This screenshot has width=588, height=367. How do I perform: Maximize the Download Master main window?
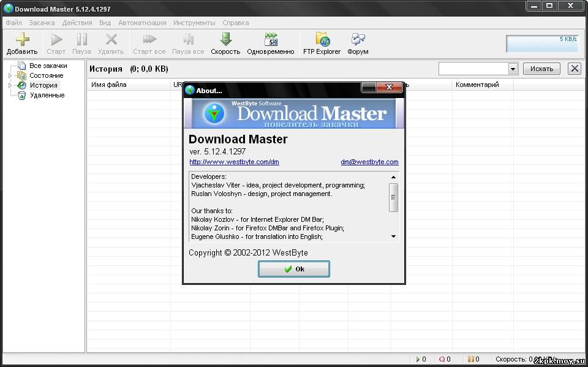click(550, 6)
